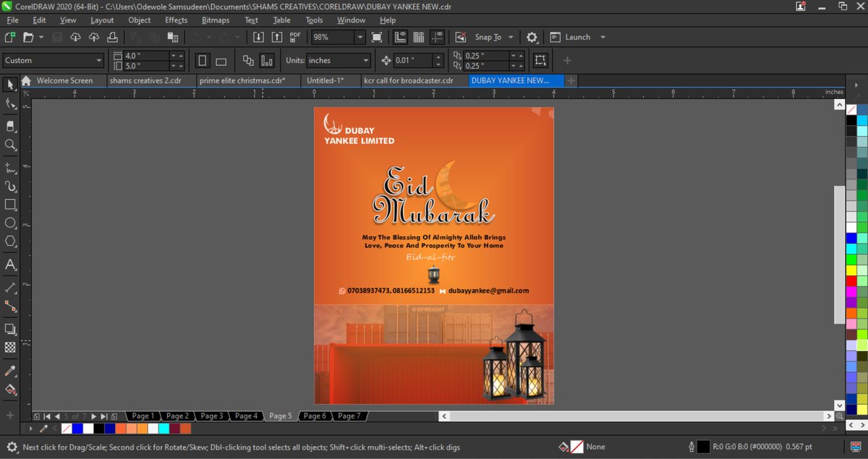Select the Zoom tool magnifier

pyautogui.click(x=10, y=145)
